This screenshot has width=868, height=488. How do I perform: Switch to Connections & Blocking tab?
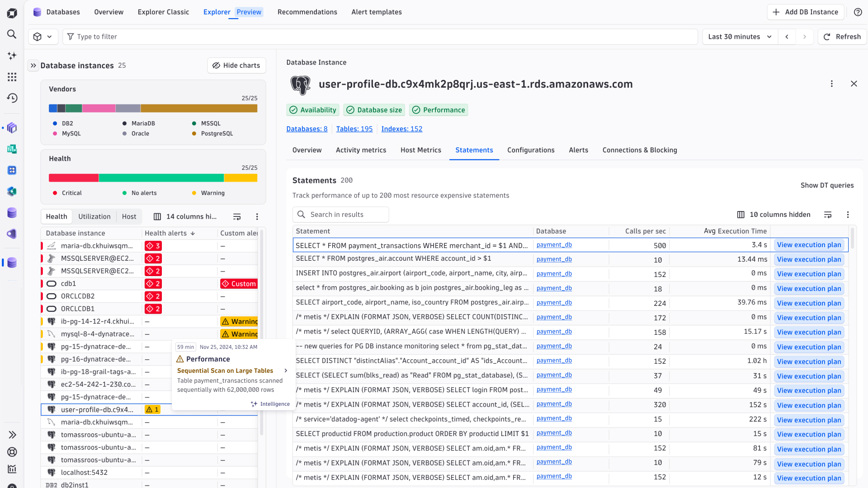640,150
